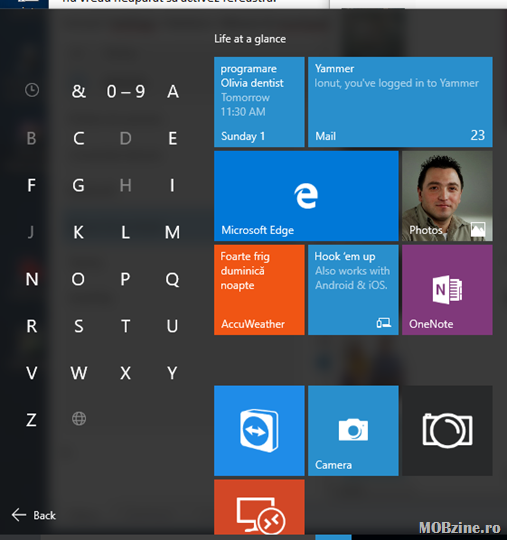The height and width of the screenshot is (540, 507).
Task: Jump to apps starting with K
Action: click(79, 232)
